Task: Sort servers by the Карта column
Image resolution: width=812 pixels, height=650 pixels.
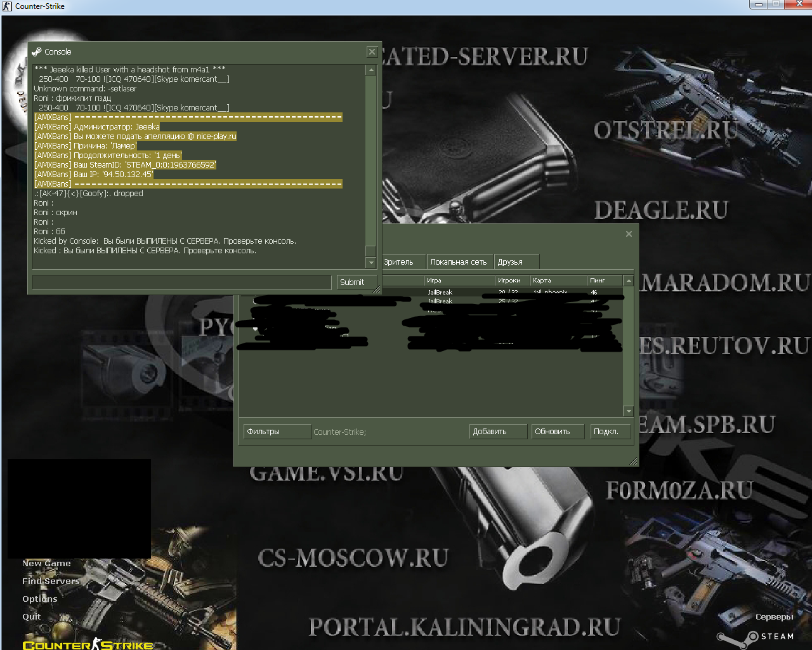Action: (559, 281)
